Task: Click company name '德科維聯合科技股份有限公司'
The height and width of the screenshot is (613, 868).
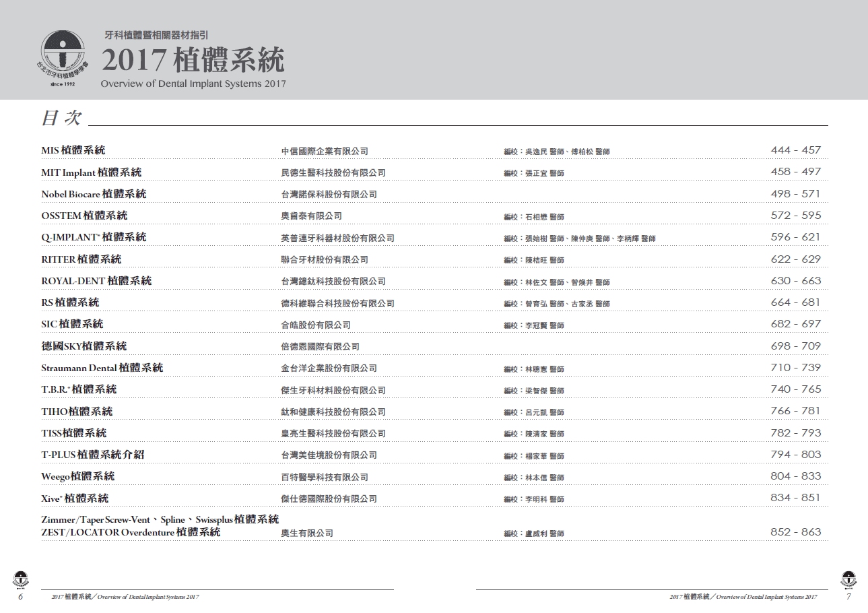Action: click(337, 304)
